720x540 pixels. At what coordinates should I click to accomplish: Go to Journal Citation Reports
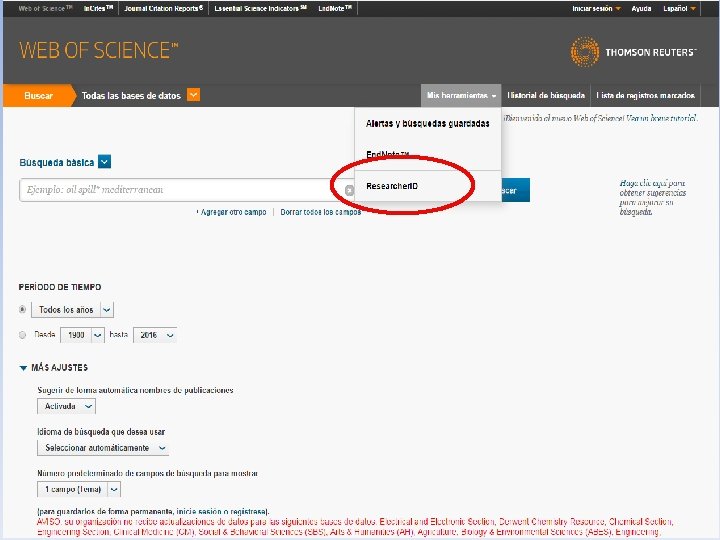[163, 8]
